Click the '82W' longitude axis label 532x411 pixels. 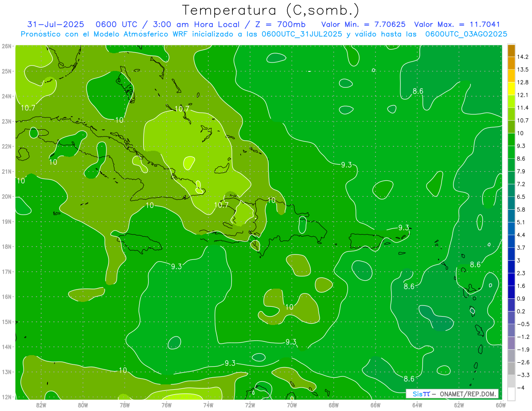[x=41, y=405]
